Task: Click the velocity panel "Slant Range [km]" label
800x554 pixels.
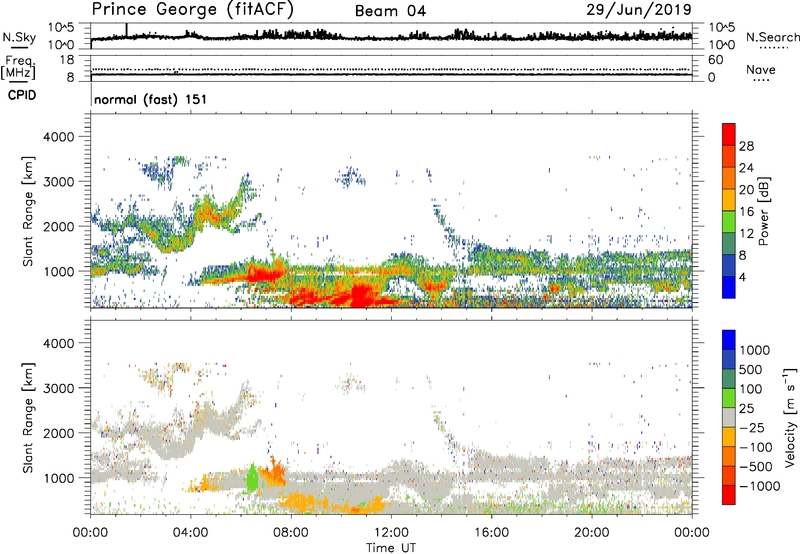Action: point(28,417)
